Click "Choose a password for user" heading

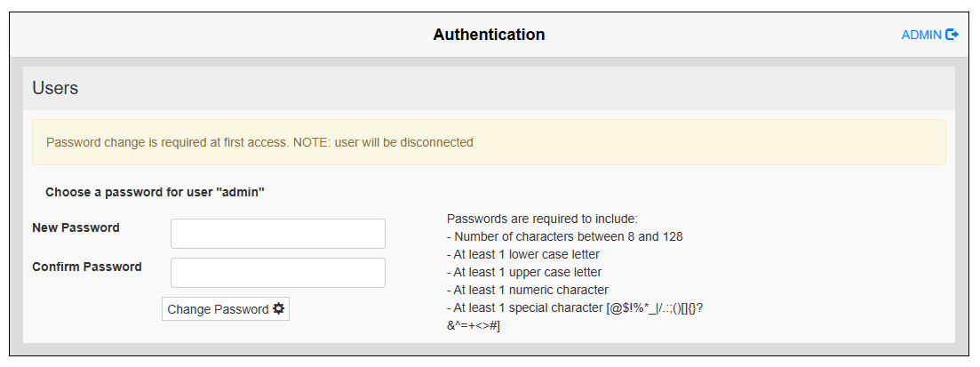155,191
